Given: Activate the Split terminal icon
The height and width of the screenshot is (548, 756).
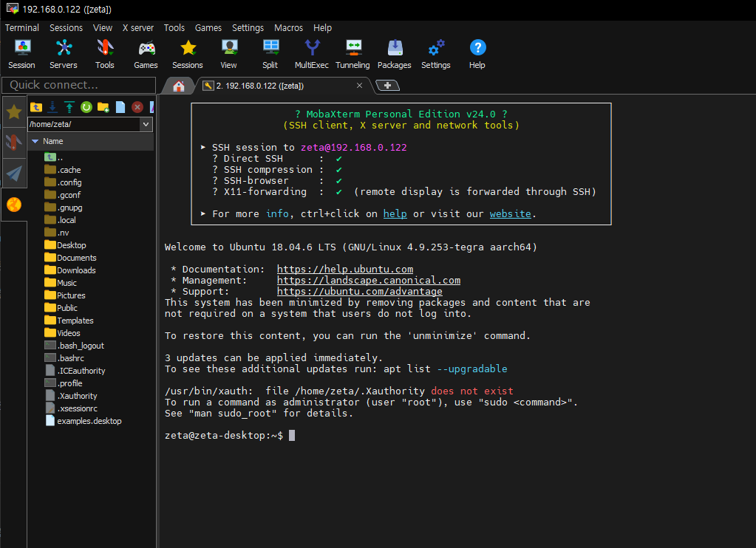Looking at the screenshot, I should pos(270,54).
